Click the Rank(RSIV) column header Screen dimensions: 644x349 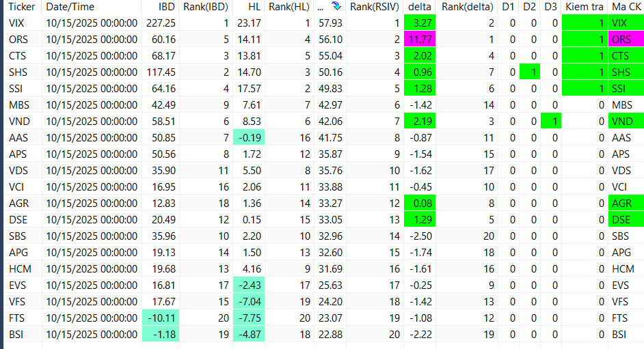tap(374, 7)
